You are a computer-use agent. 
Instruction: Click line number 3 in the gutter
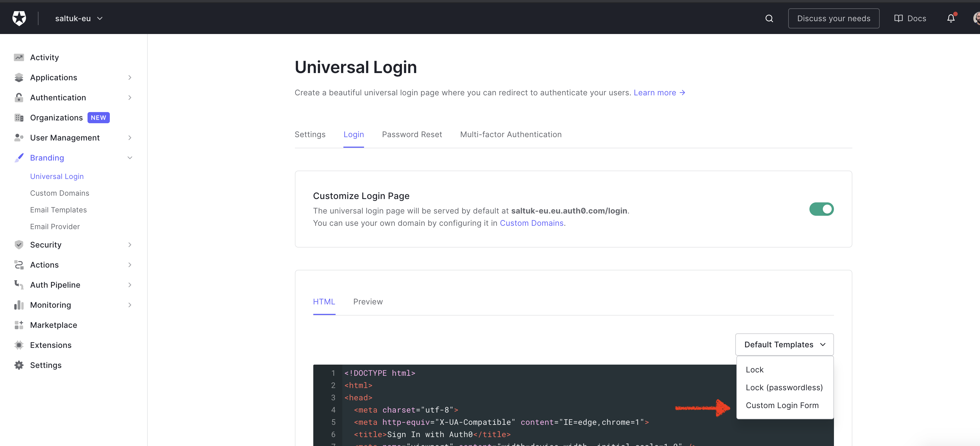tap(333, 398)
